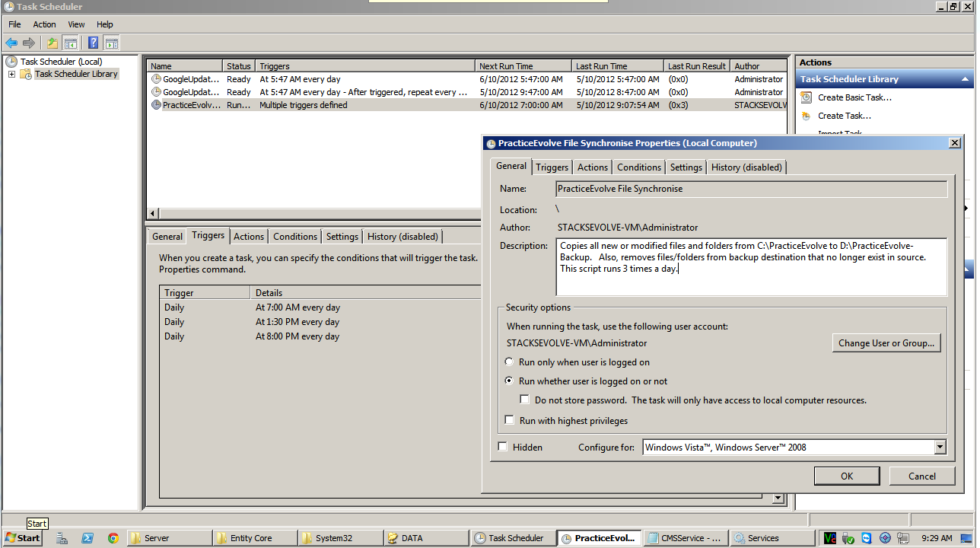Expand the Task Scheduler Library tree node

[x=11, y=74]
